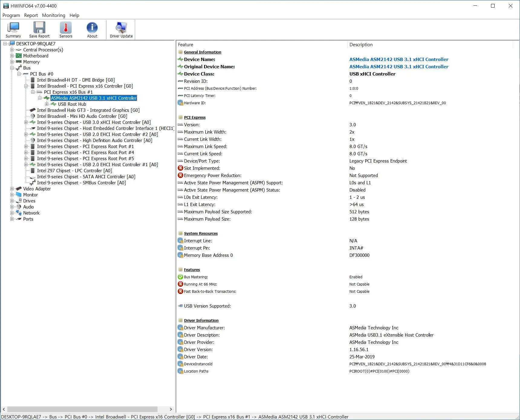Click the Network node icon
Image resolution: width=520 pixels, height=420 pixels.
pyautogui.click(x=19, y=213)
